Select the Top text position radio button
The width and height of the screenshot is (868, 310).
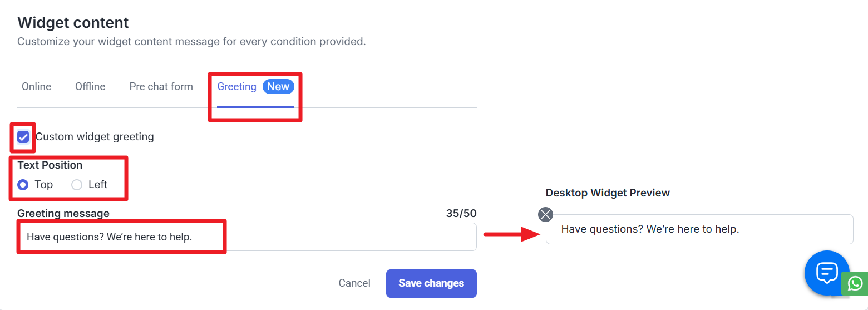pyautogui.click(x=23, y=185)
